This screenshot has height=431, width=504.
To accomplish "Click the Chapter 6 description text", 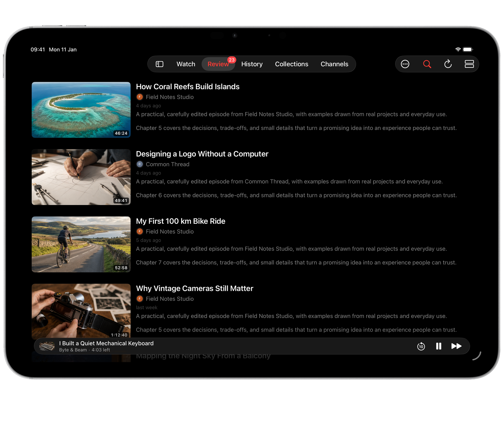I will coord(296,195).
